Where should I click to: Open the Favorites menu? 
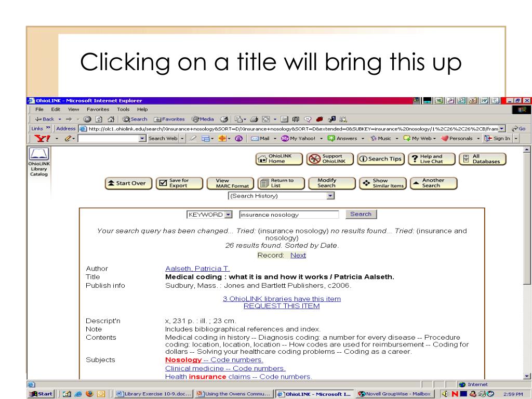[x=98, y=109]
